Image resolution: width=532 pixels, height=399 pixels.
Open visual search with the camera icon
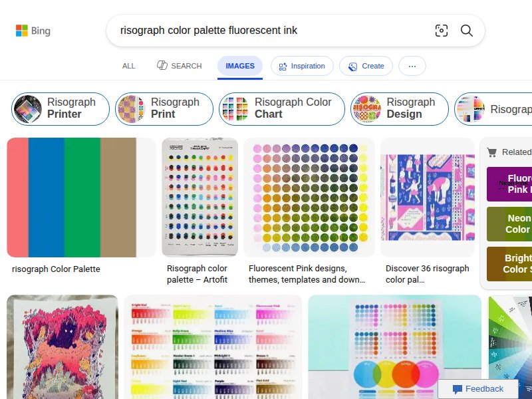[x=442, y=30]
